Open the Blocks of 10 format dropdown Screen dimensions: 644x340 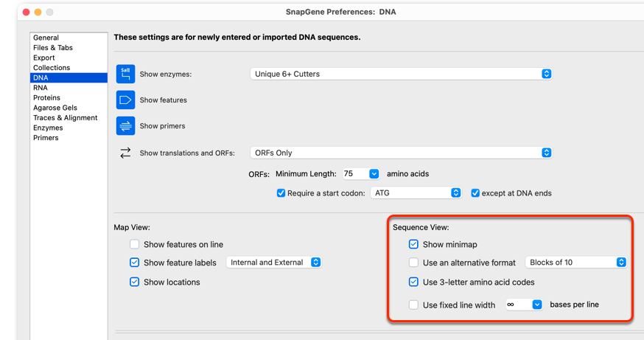(575, 263)
